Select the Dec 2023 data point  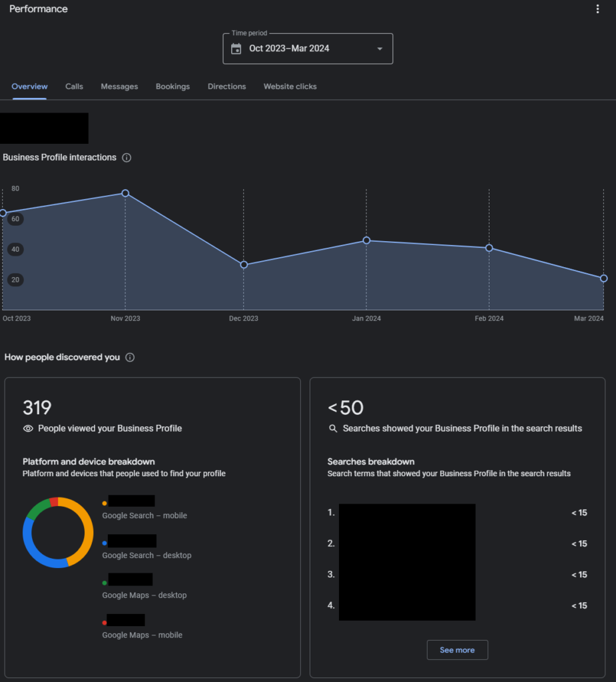coord(244,264)
